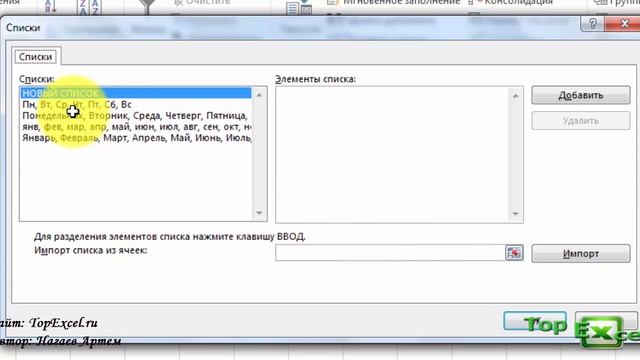Click the Filter funnel icon in Excel ribbon
Viewport: 640px width, 360px height.
pos(147,6)
